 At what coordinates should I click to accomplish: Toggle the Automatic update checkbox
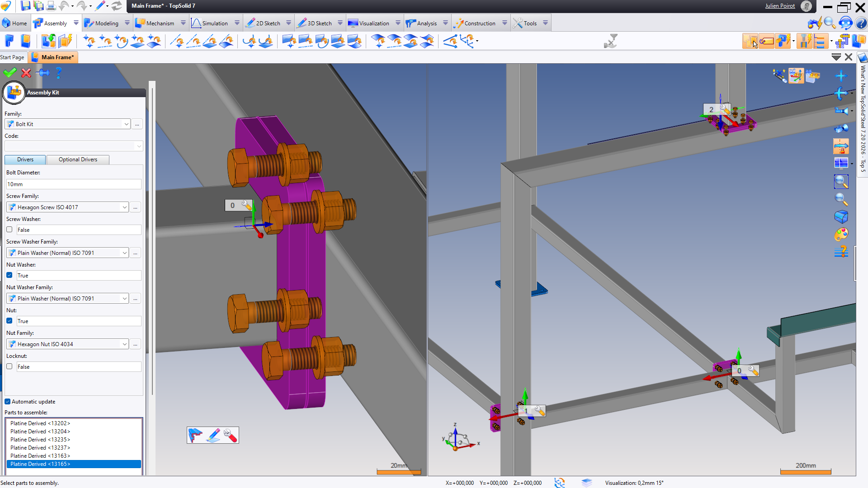pyautogui.click(x=8, y=402)
